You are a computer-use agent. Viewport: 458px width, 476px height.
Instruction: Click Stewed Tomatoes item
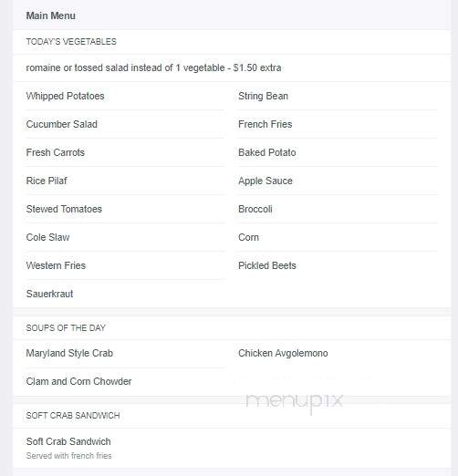tap(64, 209)
